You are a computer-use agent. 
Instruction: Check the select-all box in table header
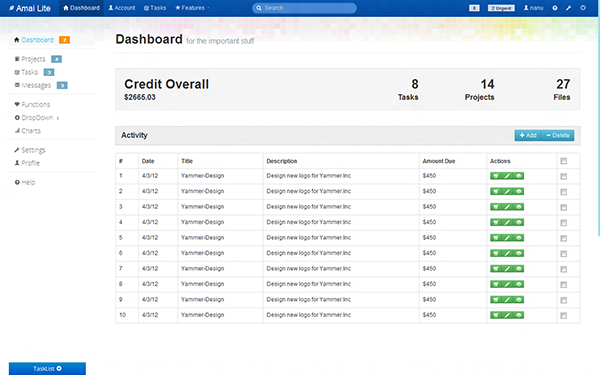coord(563,161)
